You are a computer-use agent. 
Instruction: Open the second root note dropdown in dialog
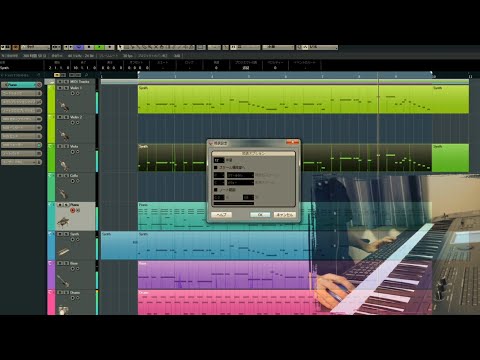point(219,183)
